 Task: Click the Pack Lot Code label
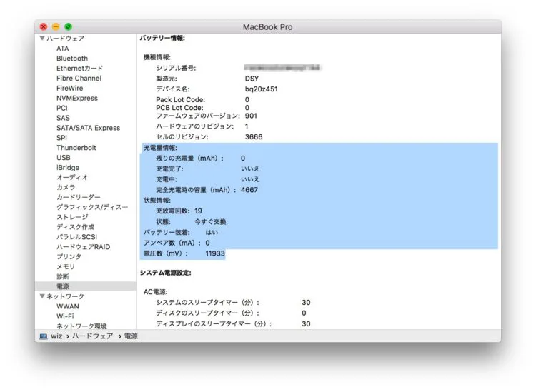[181, 100]
